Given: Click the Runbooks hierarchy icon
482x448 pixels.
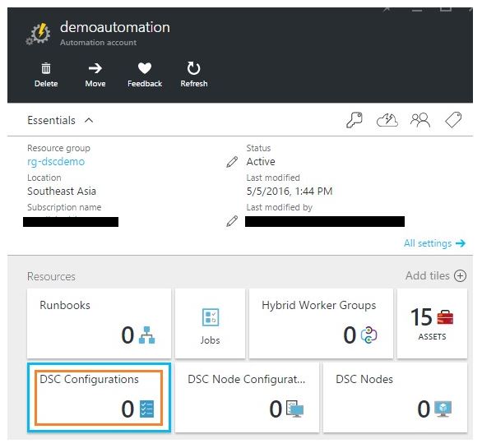Looking at the screenshot, I should pyautogui.click(x=147, y=335).
